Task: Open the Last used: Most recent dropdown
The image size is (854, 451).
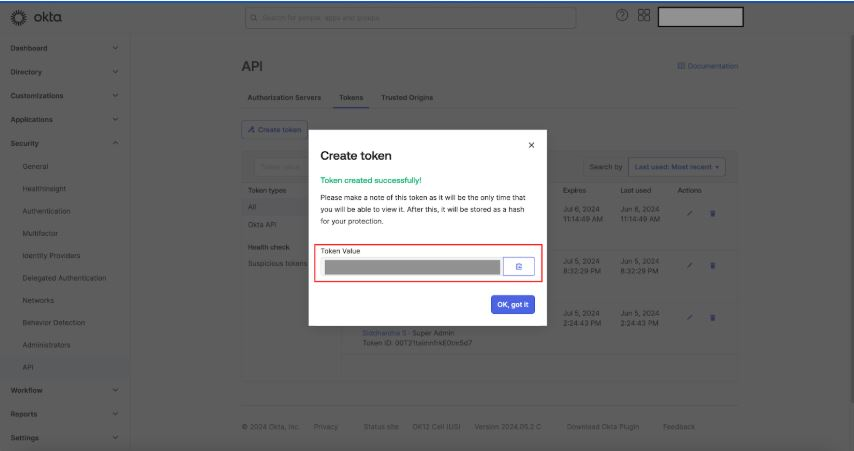Action: tap(676, 167)
